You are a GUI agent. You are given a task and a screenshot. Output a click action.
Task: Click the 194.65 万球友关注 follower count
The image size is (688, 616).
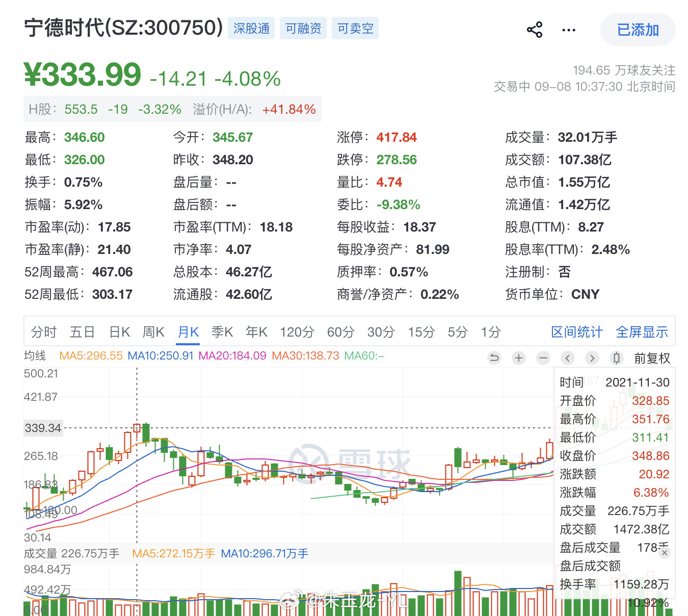[624, 70]
